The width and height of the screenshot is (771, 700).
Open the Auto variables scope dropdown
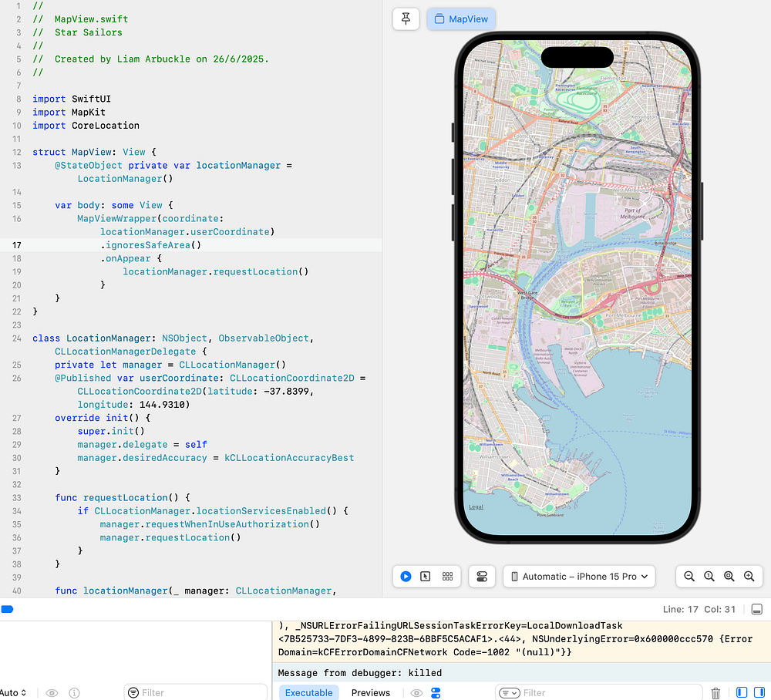click(14, 692)
